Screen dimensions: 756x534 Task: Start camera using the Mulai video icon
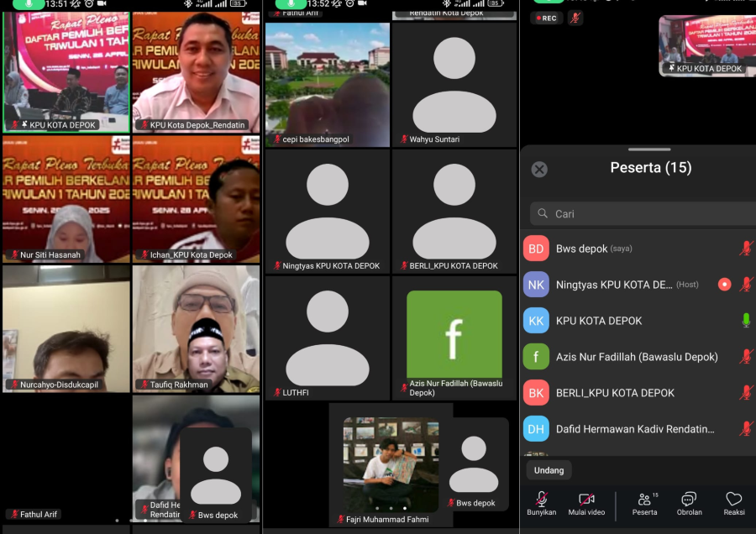(586, 504)
